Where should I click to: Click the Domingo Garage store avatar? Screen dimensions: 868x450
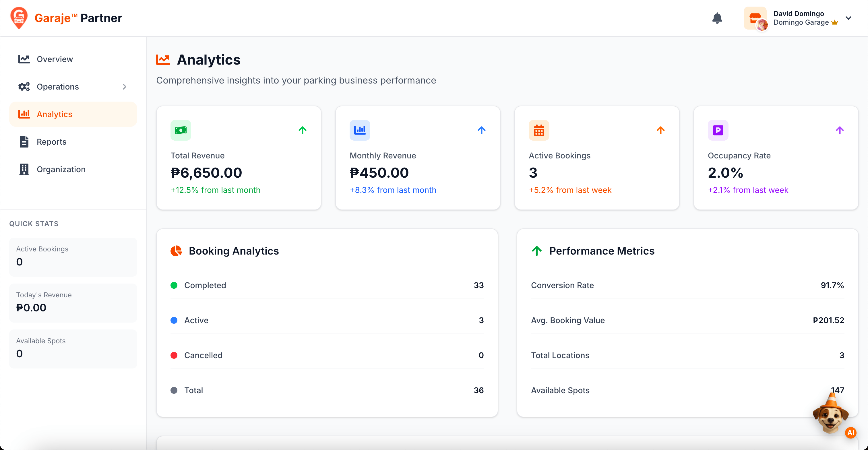755,18
